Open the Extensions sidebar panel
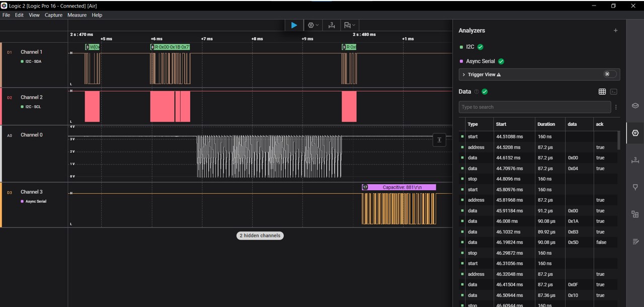 (x=635, y=214)
